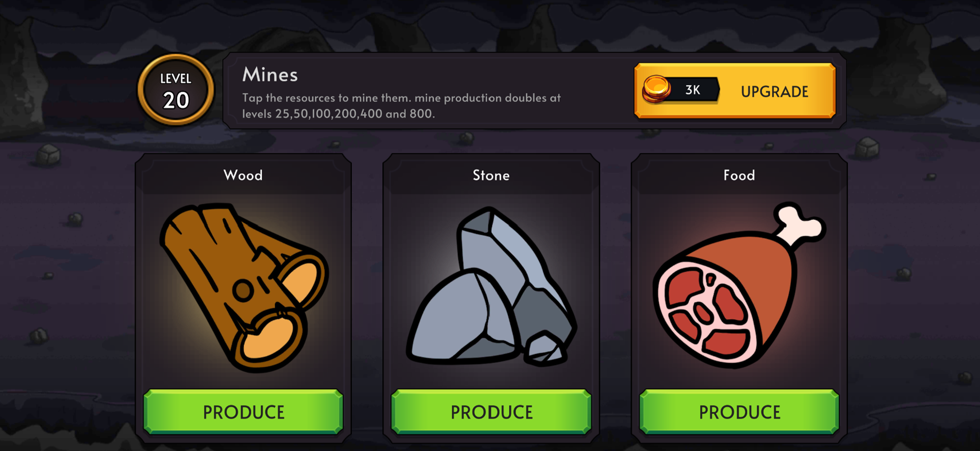
Task: Upgrade the mines for 3K
Action: (x=735, y=91)
